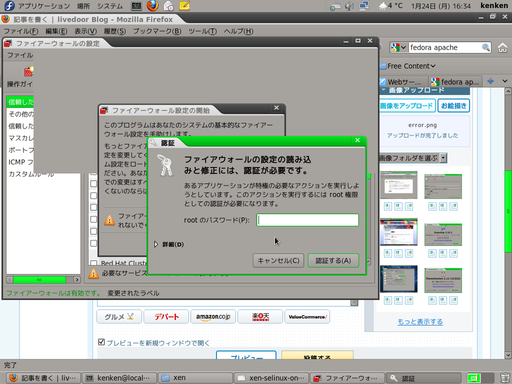512x384 pixels.
Task: Click the キャンセル(C) button
Action: [x=278, y=261]
